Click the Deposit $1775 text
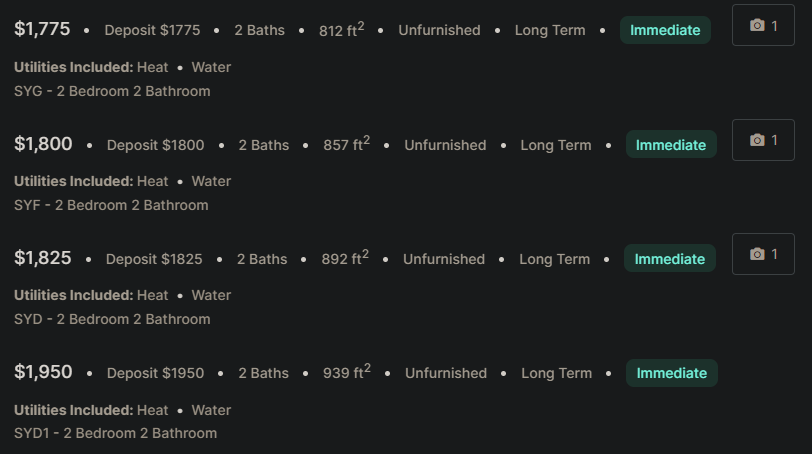 click(x=152, y=30)
